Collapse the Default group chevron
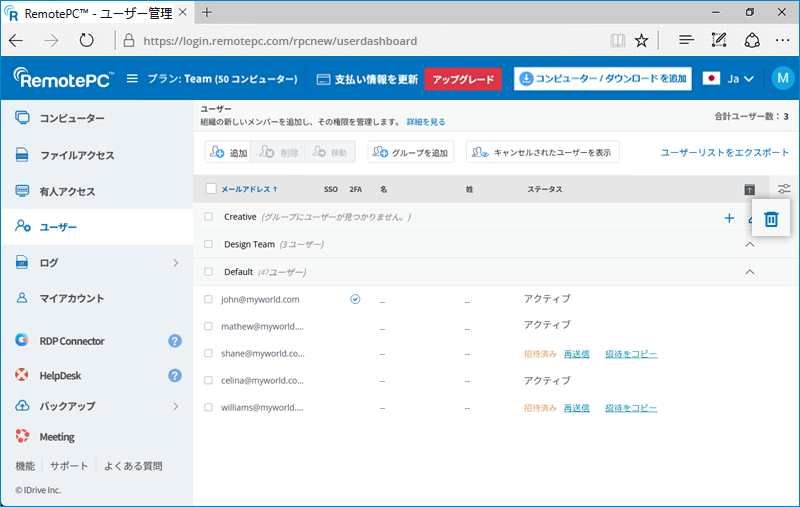800x507 pixels. pyautogui.click(x=749, y=272)
